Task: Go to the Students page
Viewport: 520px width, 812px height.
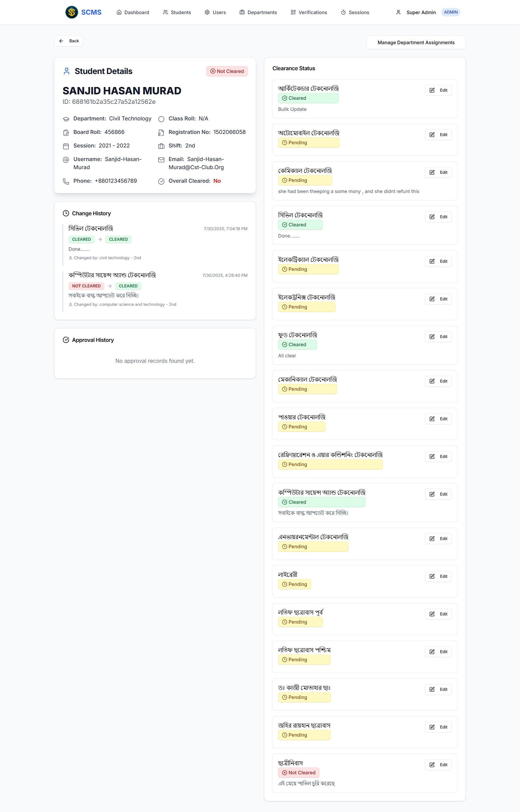Action: [177, 12]
